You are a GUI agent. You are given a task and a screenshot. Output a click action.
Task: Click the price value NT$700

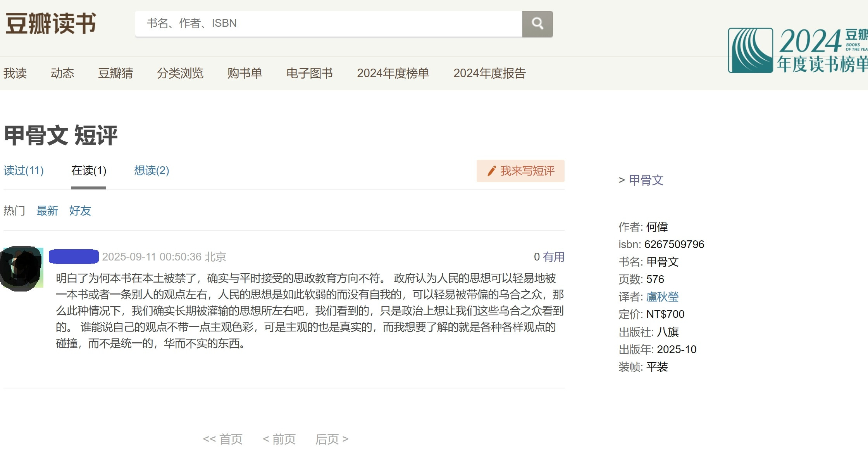click(665, 314)
